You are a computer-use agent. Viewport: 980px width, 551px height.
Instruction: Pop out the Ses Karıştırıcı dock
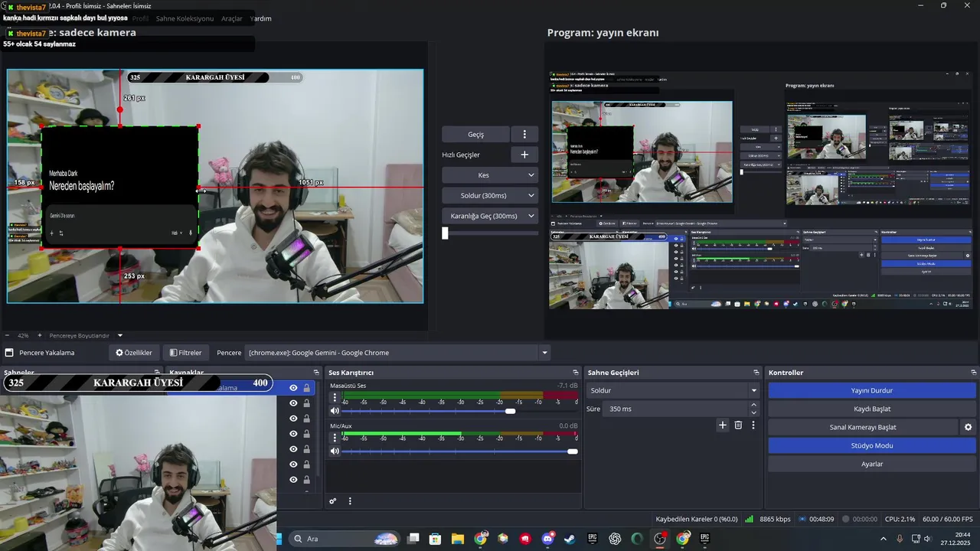pos(575,373)
